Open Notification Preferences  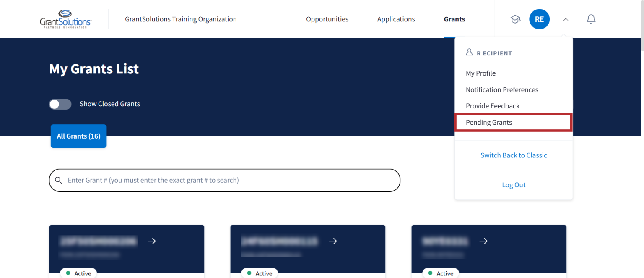pos(502,89)
